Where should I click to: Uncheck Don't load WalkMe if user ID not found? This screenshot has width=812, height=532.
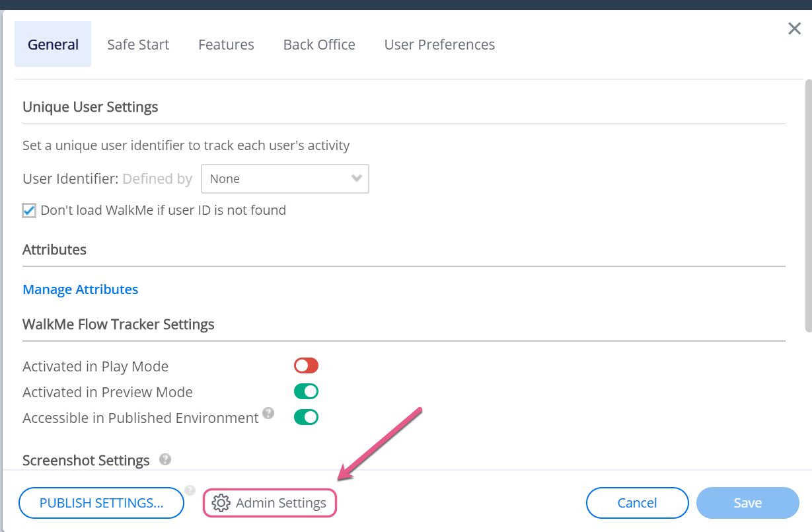pyautogui.click(x=29, y=211)
